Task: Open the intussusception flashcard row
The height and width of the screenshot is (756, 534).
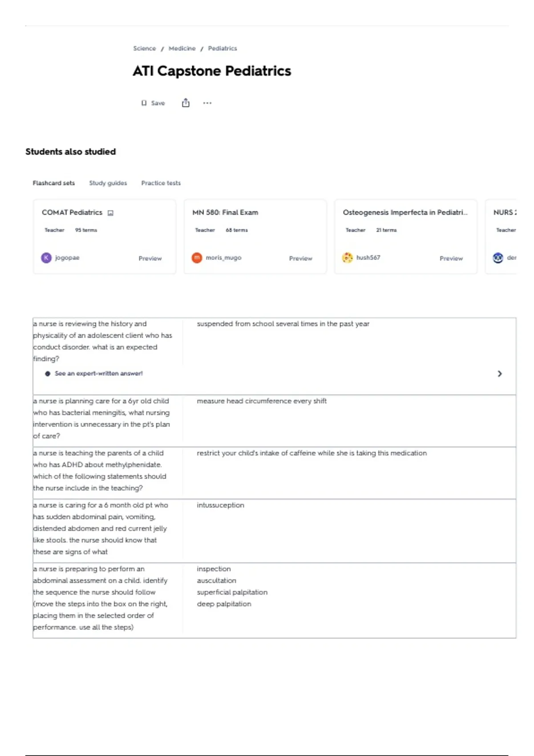Action: tap(274, 531)
